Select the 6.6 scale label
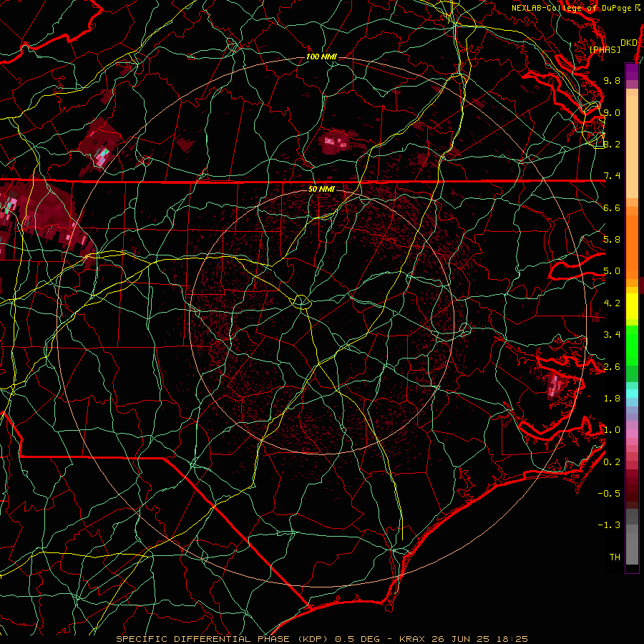This screenshot has height=644, width=644. [x=612, y=208]
